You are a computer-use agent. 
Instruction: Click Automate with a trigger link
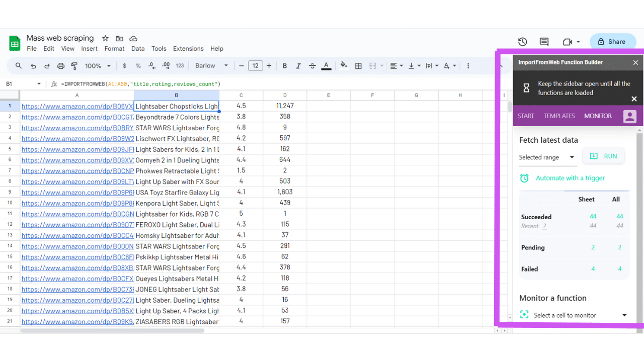(x=570, y=178)
